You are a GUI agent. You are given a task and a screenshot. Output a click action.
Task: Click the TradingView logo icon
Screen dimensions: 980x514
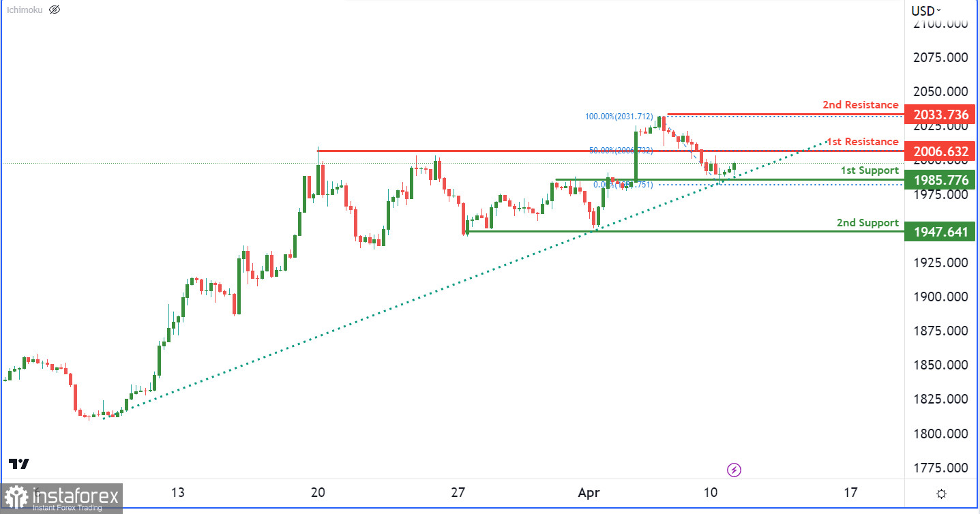[x=20, y=464]
